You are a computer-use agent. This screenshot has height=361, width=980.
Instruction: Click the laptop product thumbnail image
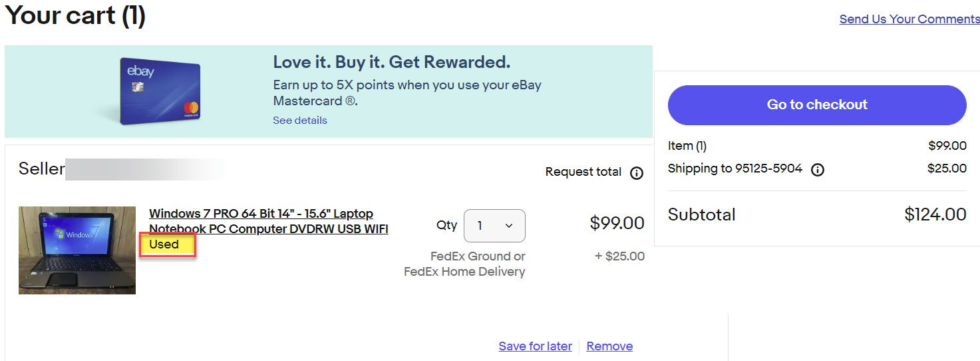click(77, 250)
